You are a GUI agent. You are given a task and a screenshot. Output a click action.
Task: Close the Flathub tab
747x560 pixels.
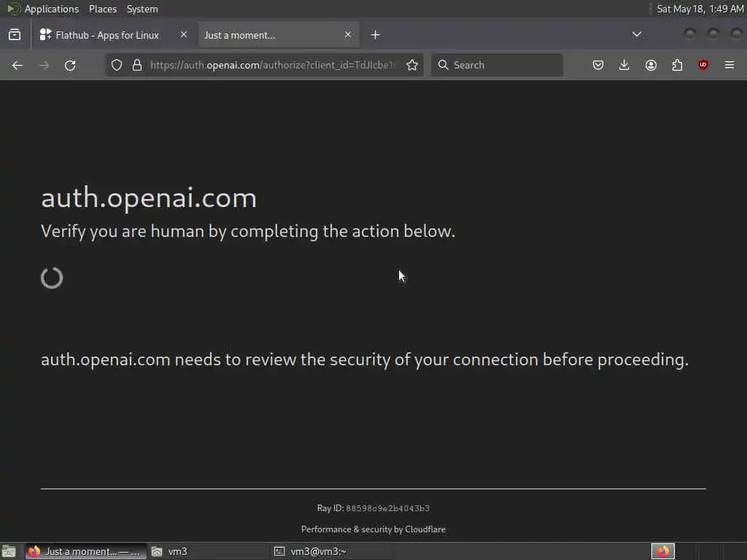coord(183,34)
